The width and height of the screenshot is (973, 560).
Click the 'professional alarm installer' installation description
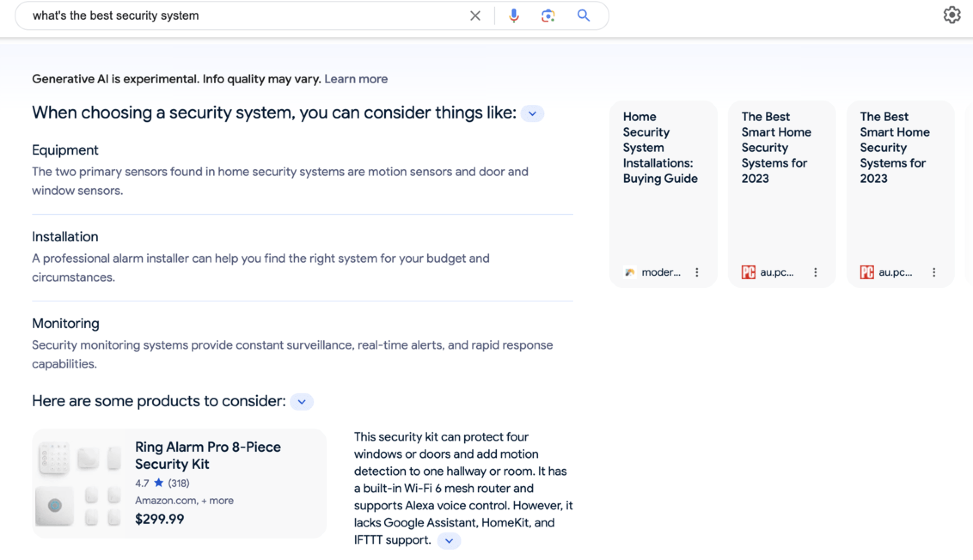click(260, 268)
